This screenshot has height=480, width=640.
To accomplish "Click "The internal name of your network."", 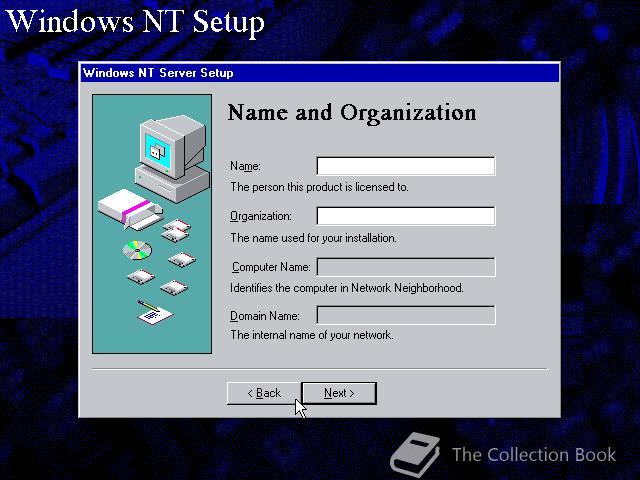I will pyautogui.click(x=312, y=335).
